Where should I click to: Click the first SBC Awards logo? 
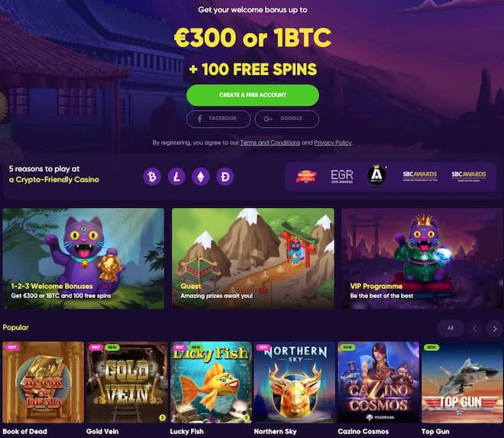point(420,176)
